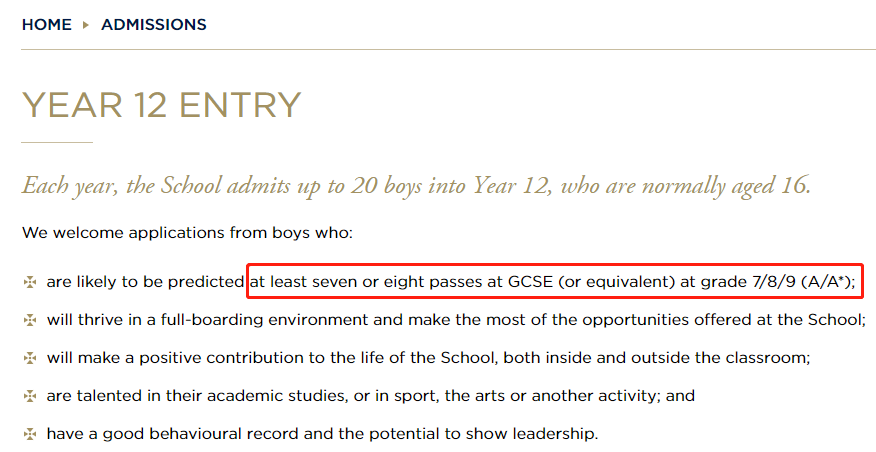
Task: Click cross bullet icon beside behavioural record item
Action: (x=30, y=434)
